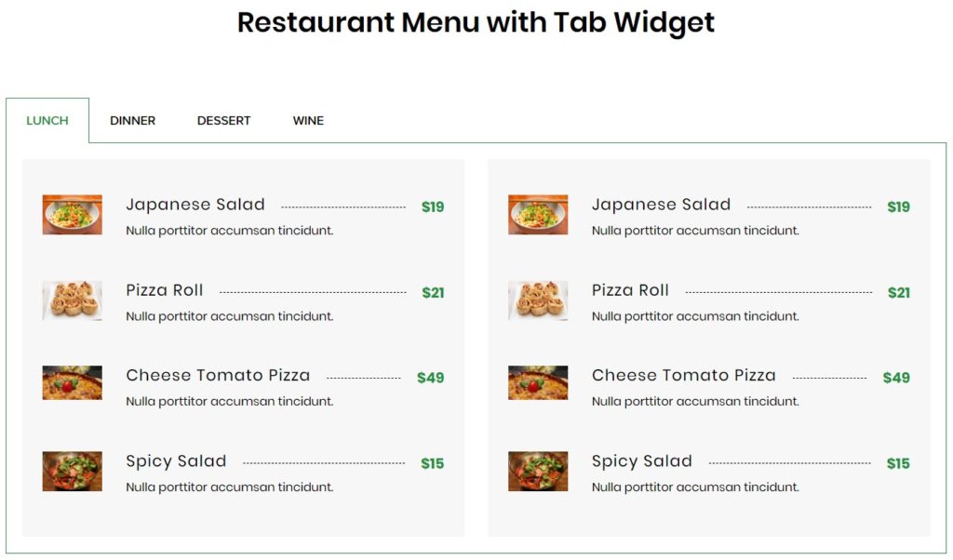
Task: Click the Japanese Salad title in left column
Action: pyautogui.click(x=195, y=204)
